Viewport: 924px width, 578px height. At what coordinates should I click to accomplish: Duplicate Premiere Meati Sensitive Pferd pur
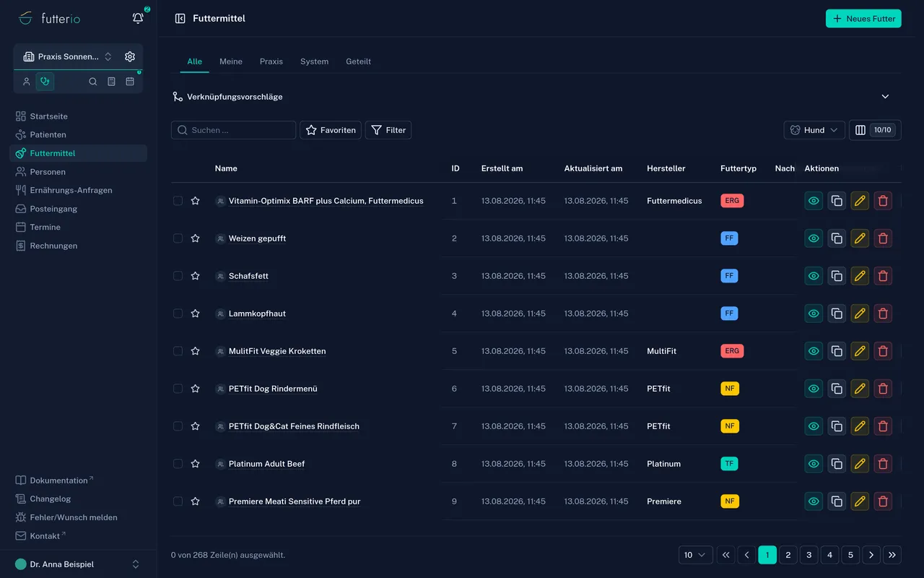pyautogui.click(x=837, y=501)
